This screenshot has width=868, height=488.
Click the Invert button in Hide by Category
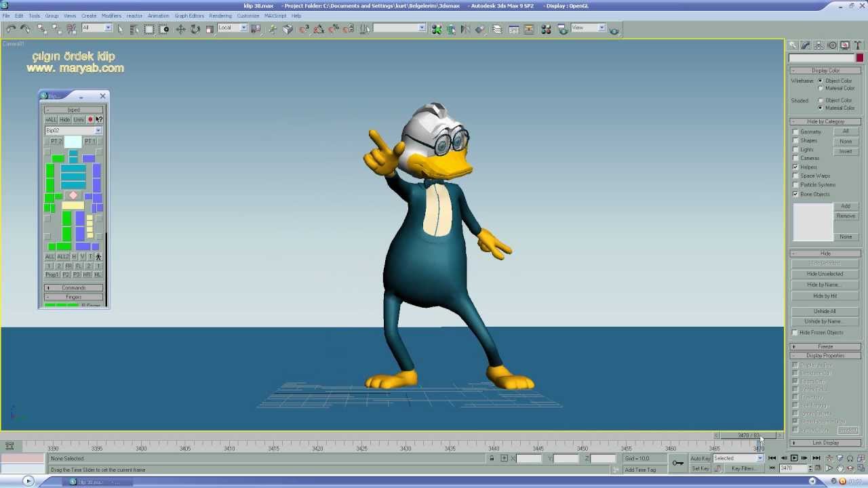pyautogui.click(x=846, y=151)
